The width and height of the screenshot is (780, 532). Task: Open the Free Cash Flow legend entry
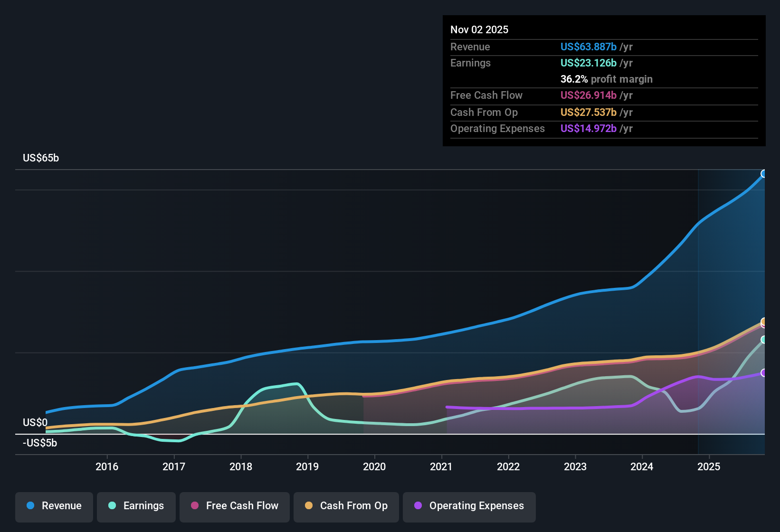pos(234,506)
